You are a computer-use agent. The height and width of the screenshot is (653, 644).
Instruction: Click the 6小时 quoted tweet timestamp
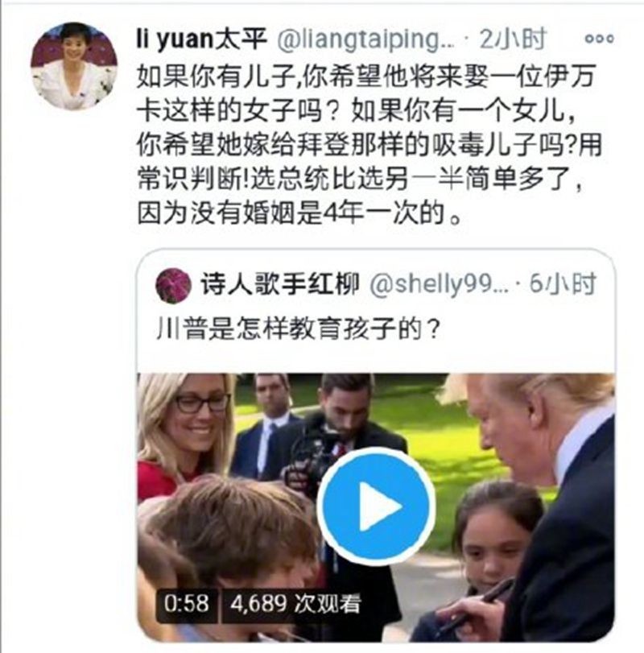click(563, 284)
